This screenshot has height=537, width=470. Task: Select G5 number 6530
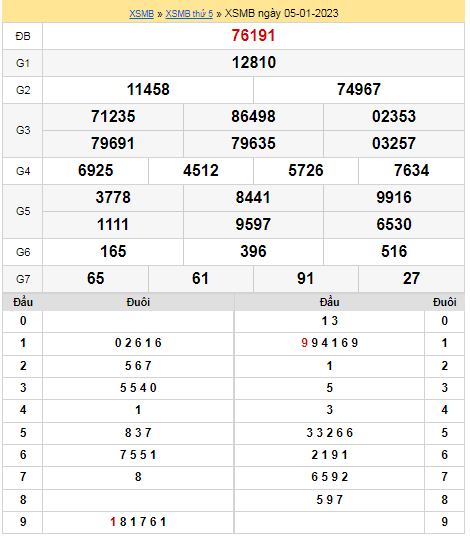[394, 225]
